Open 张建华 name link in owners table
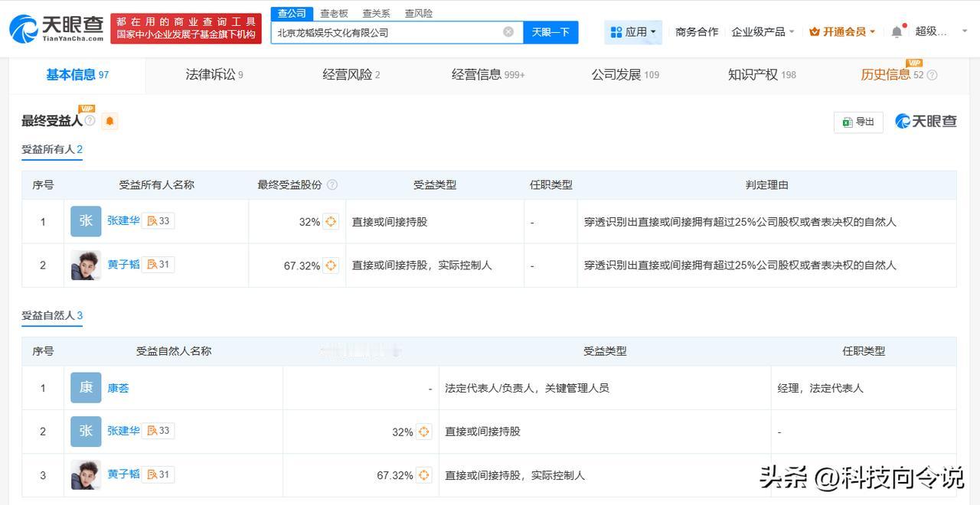The height and width of the screenshot is (505, 980). pos(123,220)
